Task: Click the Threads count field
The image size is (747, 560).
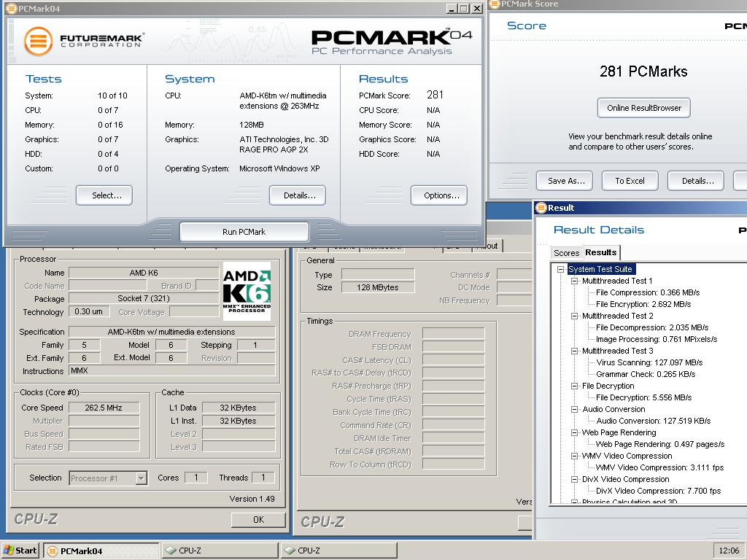Action: (263, 478)
